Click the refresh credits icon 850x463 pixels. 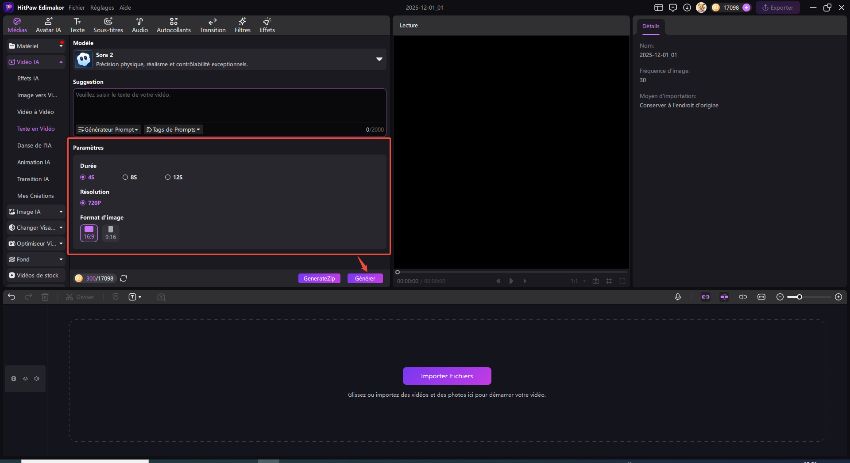pyautogui.click(x=123, y=278)
